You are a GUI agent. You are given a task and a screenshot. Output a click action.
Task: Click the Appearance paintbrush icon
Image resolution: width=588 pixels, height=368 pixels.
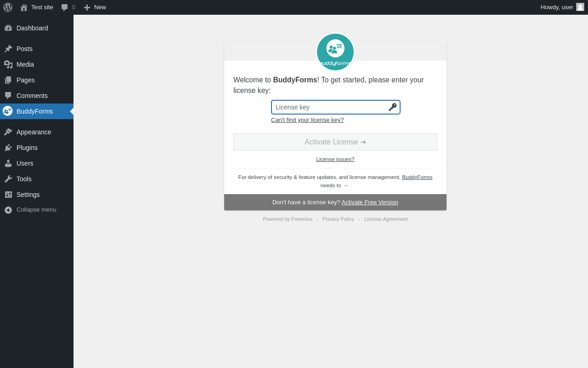tap(8, 132)
